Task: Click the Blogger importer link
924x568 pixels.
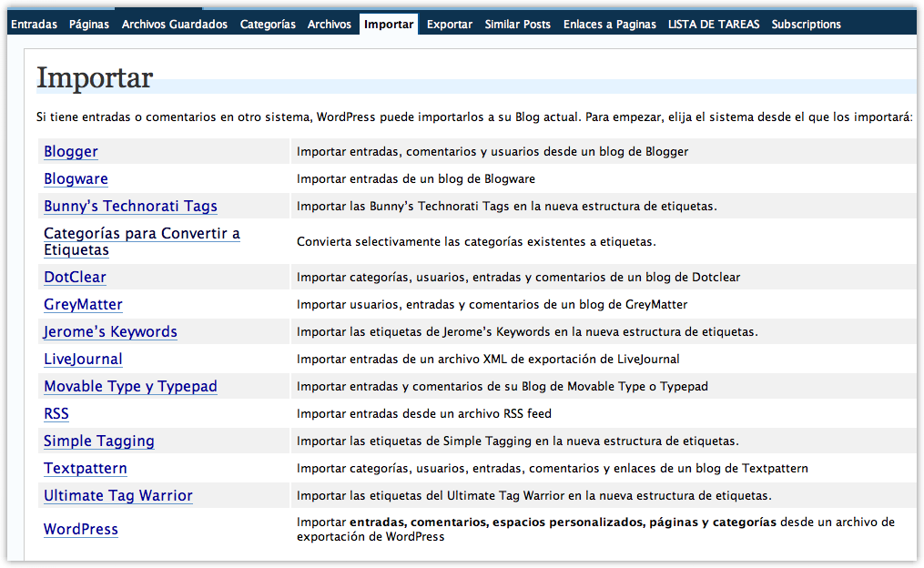Action: [x=71, y=152]
